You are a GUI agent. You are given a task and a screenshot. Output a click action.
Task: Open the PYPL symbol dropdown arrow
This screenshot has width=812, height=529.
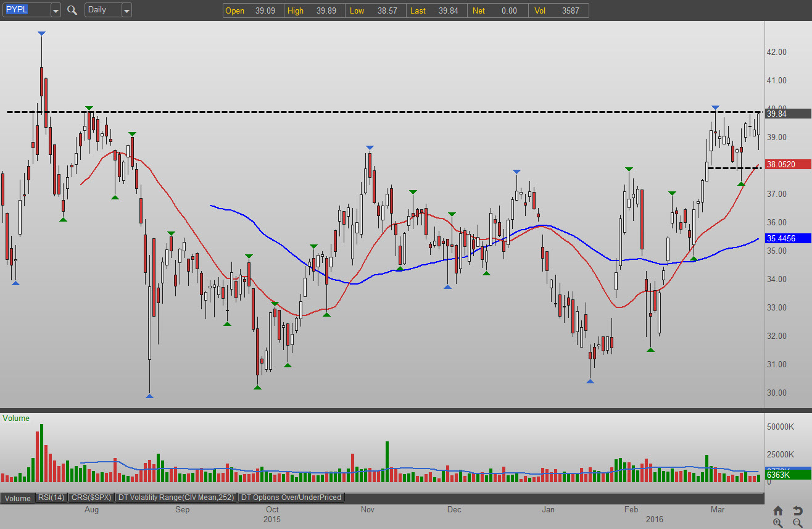tap(56, 10)
